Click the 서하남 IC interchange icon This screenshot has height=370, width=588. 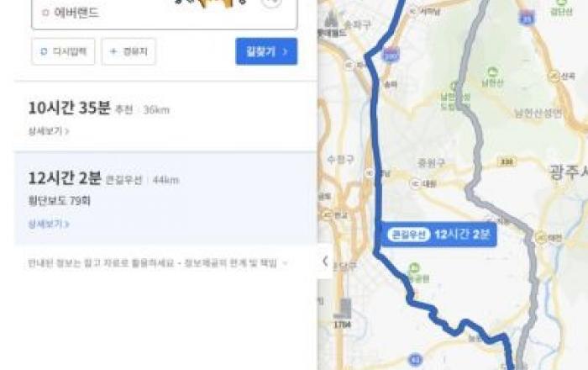413,11
